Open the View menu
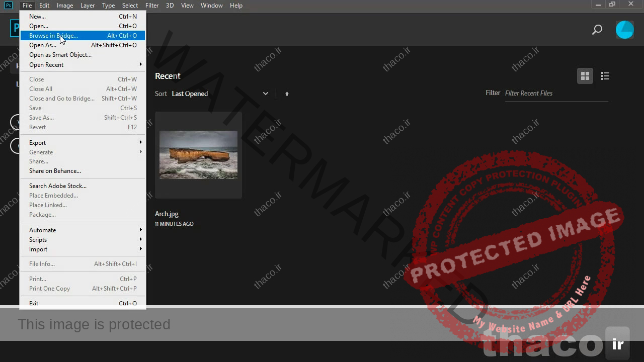The height and width of the screenshot is (362, 644). pos(187,5)
